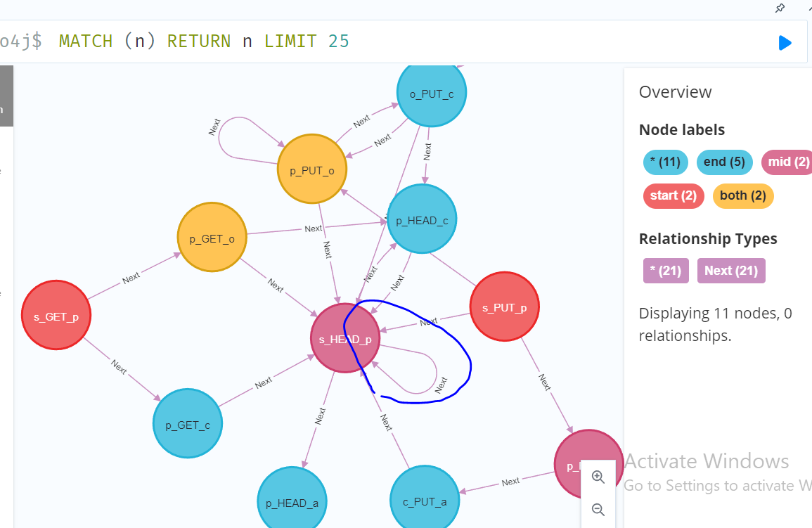
Task: Click the s_GET_p start node
Action: [56, 316]
